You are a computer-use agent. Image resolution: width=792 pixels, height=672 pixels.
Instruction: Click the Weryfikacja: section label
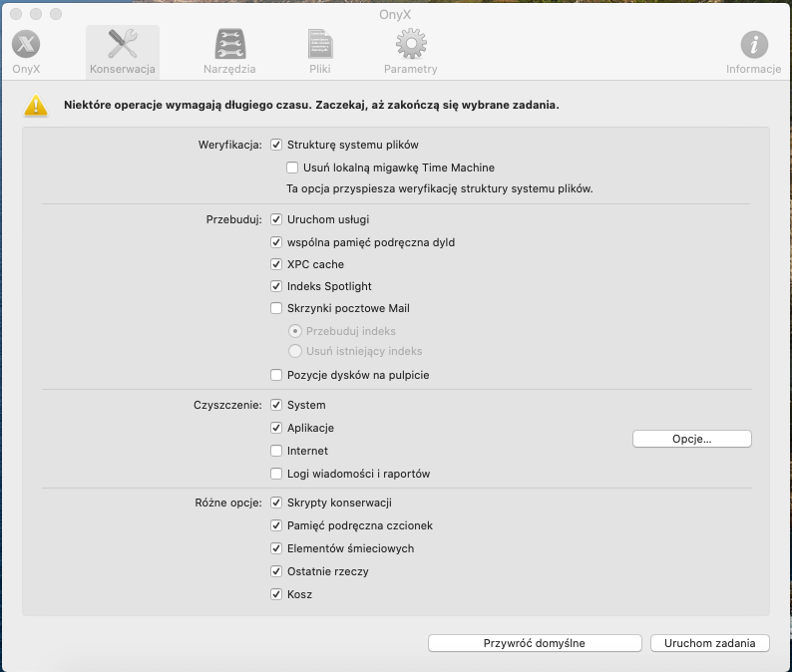click(229, 145)
